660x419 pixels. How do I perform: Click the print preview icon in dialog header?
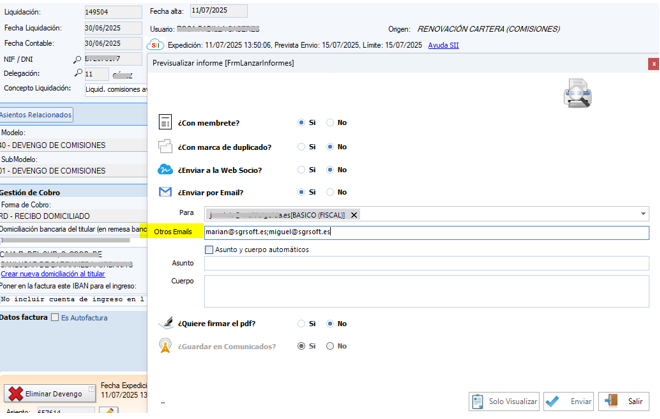tap(578, 93)
